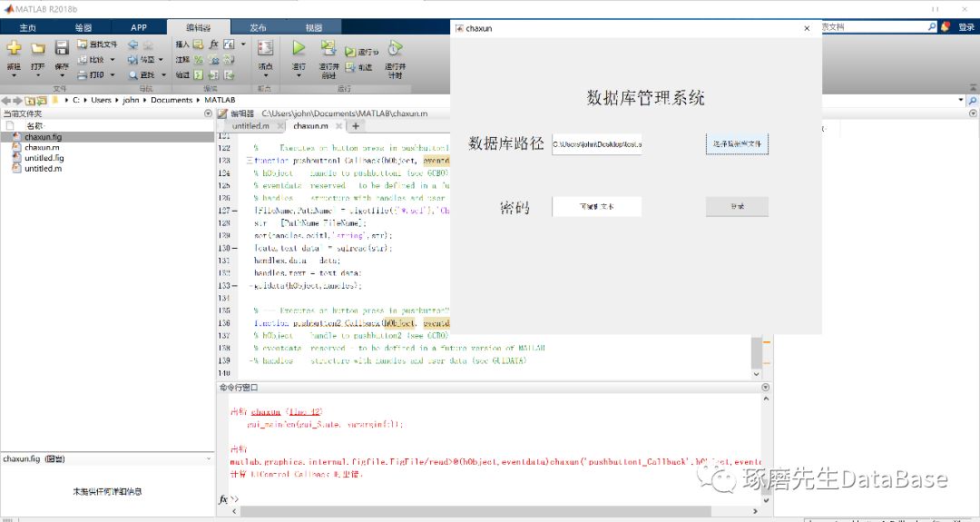Select the chaxun.m editor tab
Screen dimensions: 980x522
(310, 125)
